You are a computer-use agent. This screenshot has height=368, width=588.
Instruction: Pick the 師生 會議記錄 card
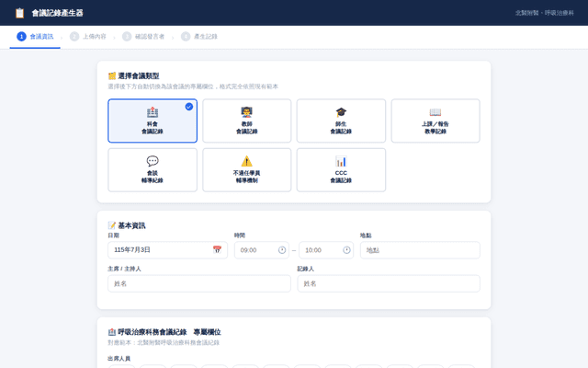[x=341, y=121]
